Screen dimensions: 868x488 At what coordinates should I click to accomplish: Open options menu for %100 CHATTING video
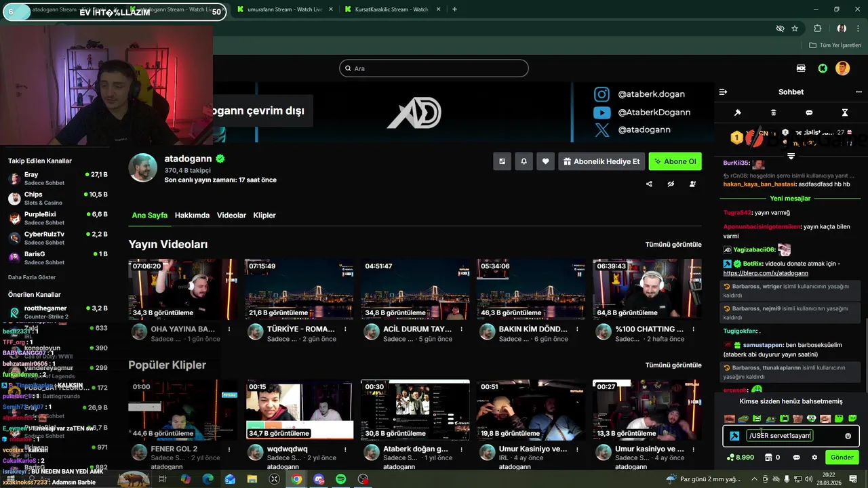point(693,329)
